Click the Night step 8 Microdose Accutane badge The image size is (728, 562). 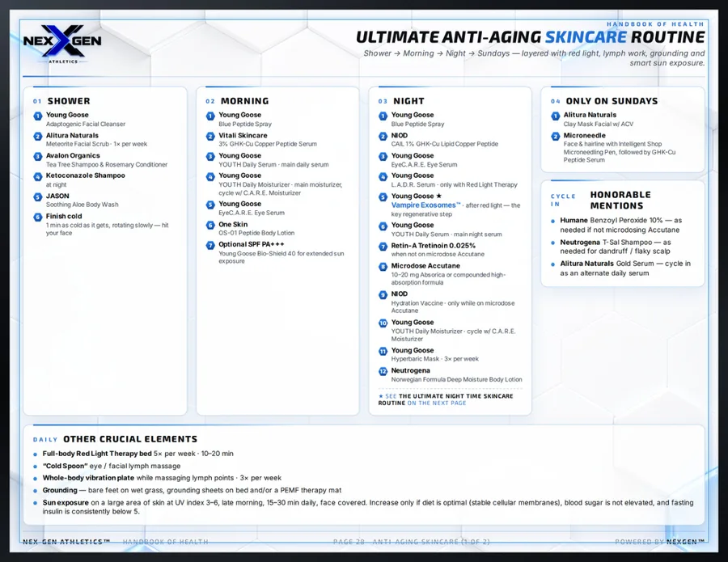tap(383, 267)
